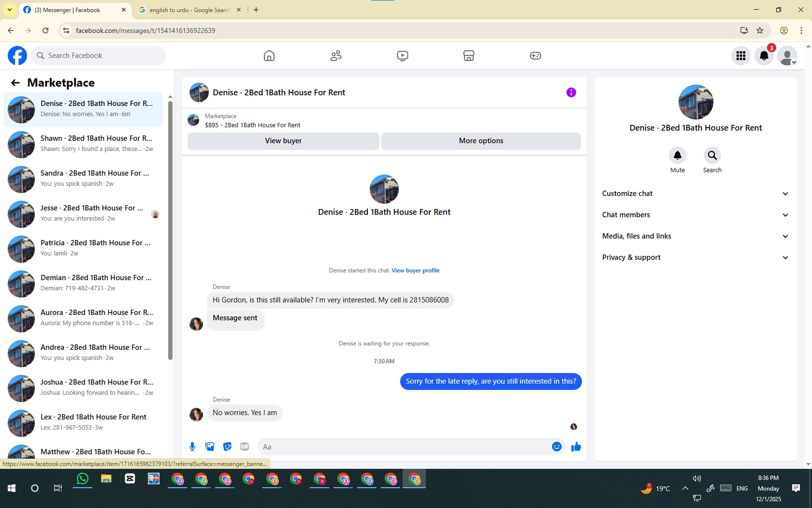View site information icon in address bar

point(66,30)
